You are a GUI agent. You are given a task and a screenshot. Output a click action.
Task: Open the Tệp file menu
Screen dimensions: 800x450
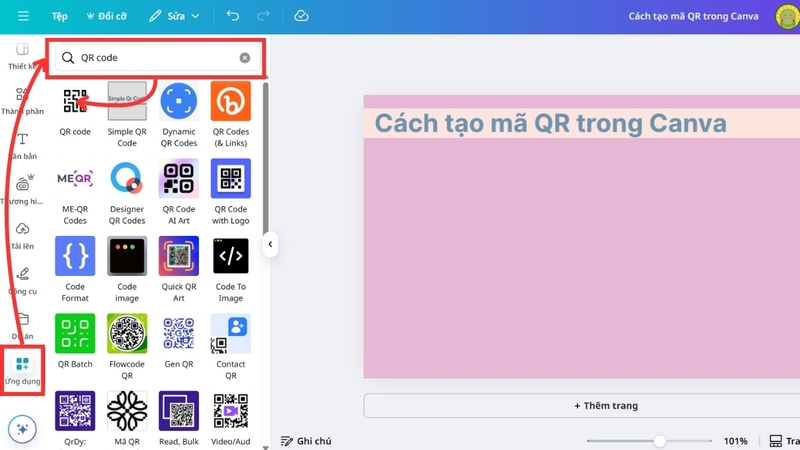tap(59, 16)
